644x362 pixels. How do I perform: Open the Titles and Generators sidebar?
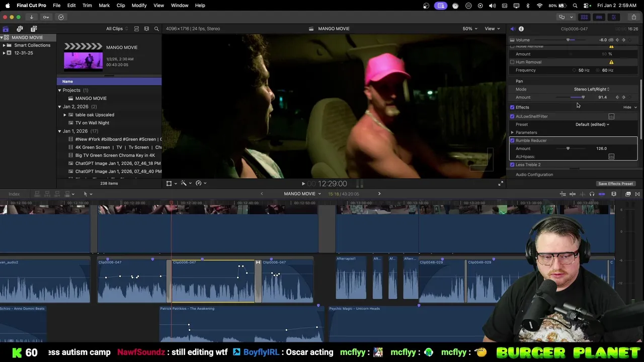click(34, 29)
